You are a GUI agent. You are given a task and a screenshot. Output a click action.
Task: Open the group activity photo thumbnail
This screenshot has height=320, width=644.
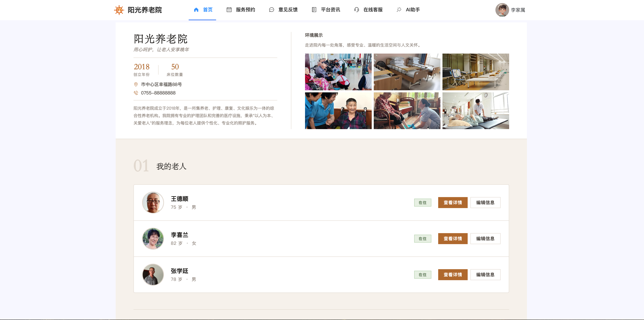click(x=338, y=72)
